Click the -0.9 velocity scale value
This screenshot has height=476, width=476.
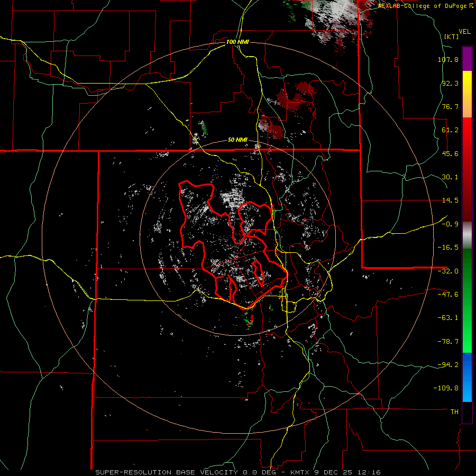[450, 224]
